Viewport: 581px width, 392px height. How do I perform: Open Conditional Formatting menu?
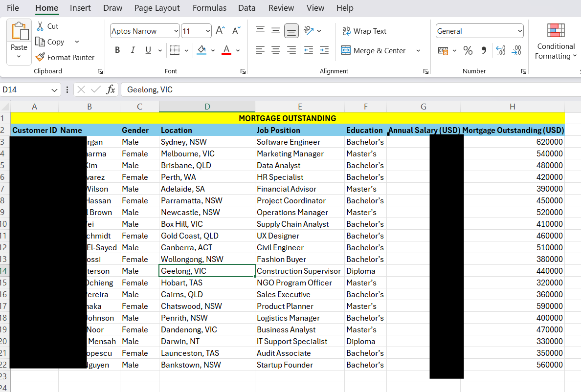(x=556, y=41)
